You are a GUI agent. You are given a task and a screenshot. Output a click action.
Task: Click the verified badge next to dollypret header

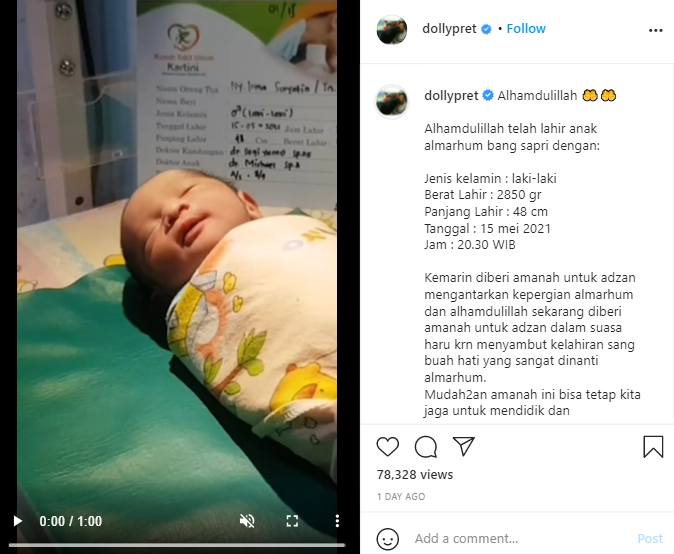pyautogui.click(x=487, y=29)
